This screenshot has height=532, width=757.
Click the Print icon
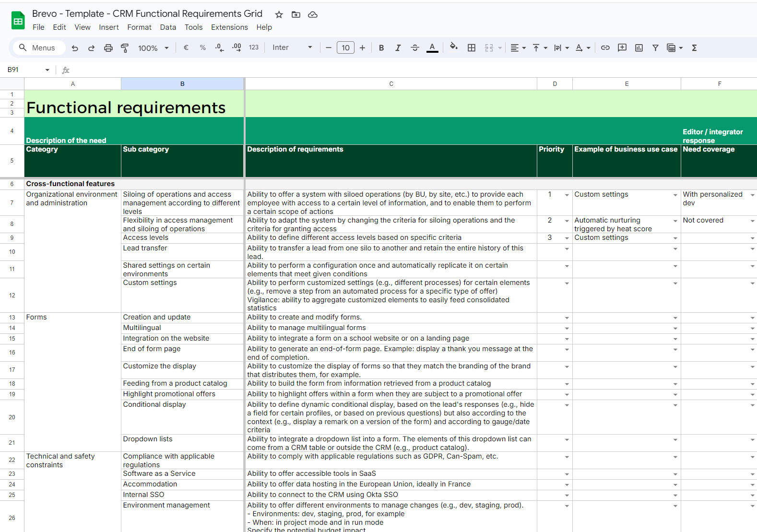coord(108,48)
